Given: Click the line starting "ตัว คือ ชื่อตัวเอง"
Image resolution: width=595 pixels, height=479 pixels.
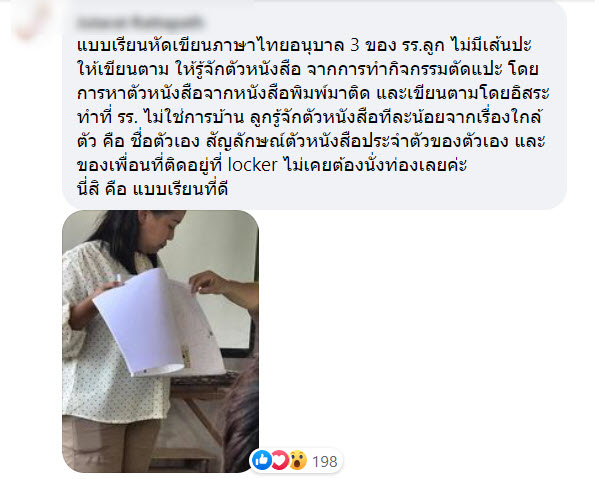Looking at the screenshot, I should 311,141.
